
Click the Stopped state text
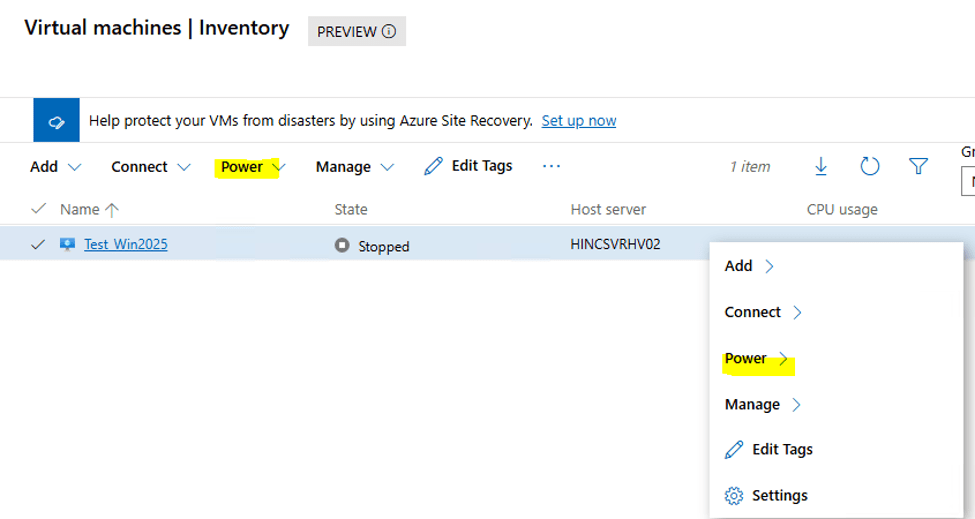(x=384, y=247)
